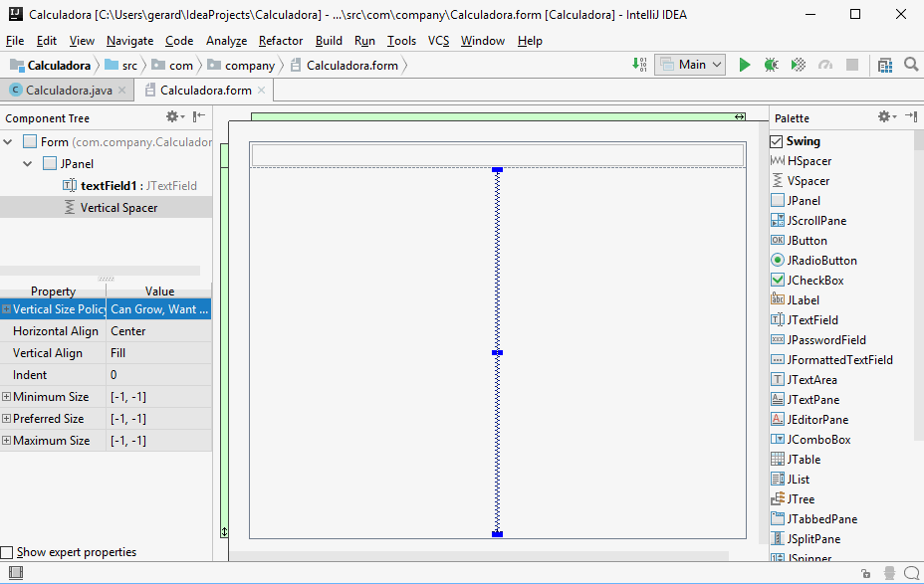Viewport: 924px width, 584px height.
Task: Click the company breadcrumb in navigation bar
Action: click(x=249, y=66)
